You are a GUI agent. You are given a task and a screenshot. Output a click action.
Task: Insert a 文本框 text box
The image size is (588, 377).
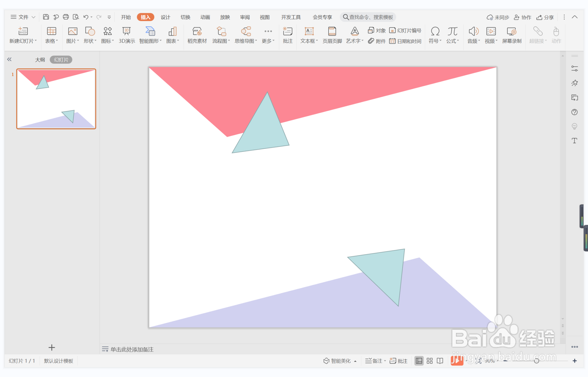(x=309, y=35)
